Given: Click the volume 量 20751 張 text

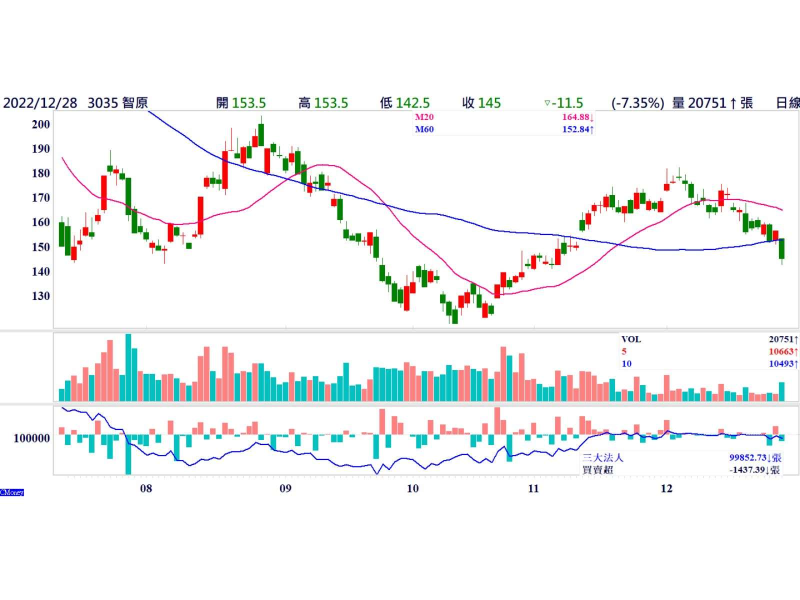Looking at the screenshot, I should [x=712, y=103].
